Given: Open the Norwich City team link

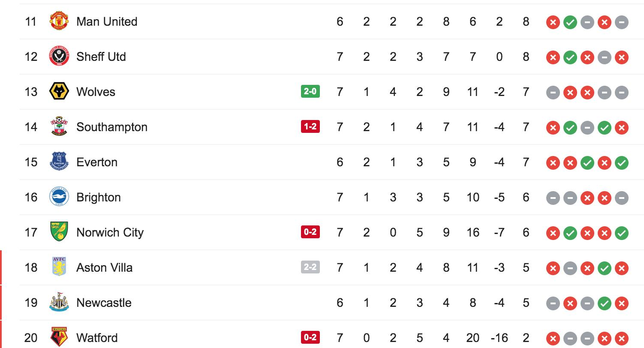Looking at the screenshot, I should (x=110, y=232).
